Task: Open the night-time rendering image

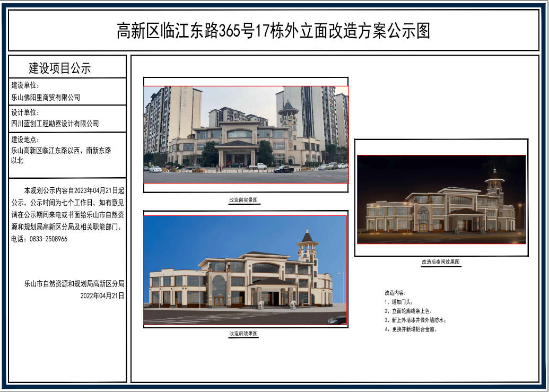Action: (441, 199)
